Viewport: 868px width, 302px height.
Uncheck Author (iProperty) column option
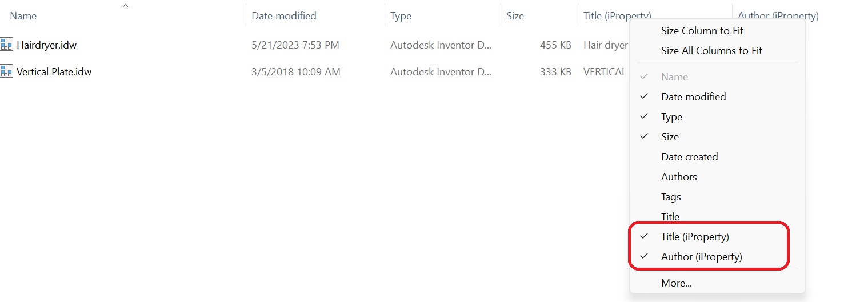pyautogui.click(x=701, y=257)
